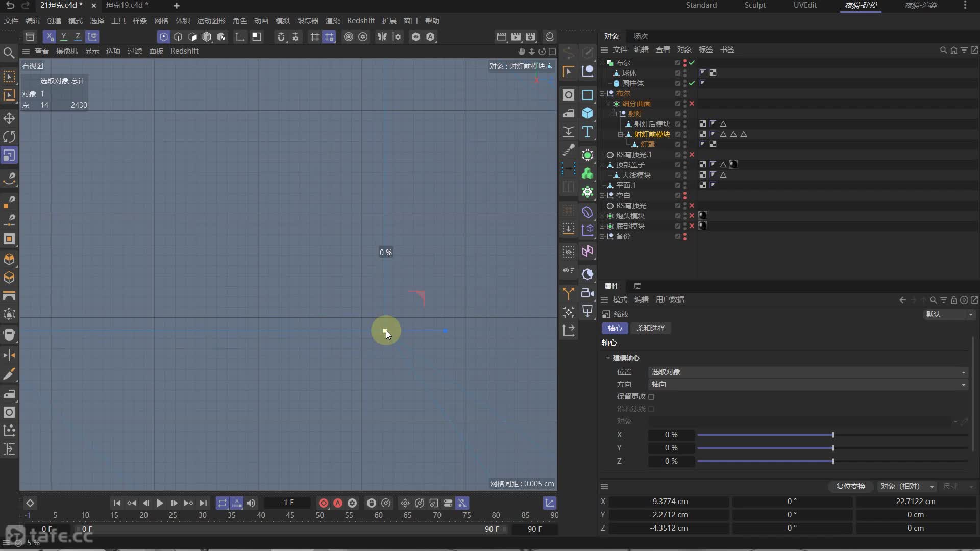The width and height of the screenshot is (980, 551).
Task: Toggle the red X on RS穹顶光.1
Action: coord(692,155)
